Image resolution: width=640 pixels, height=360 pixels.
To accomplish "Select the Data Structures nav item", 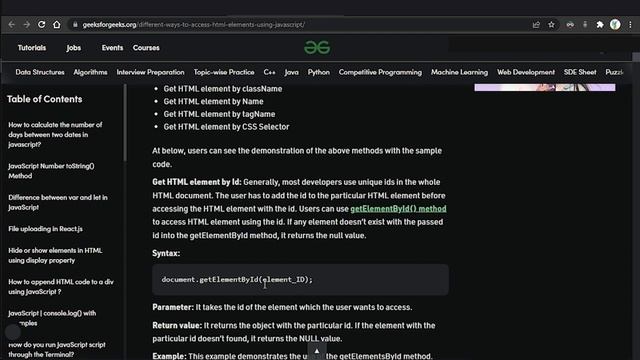I will 40,72.
